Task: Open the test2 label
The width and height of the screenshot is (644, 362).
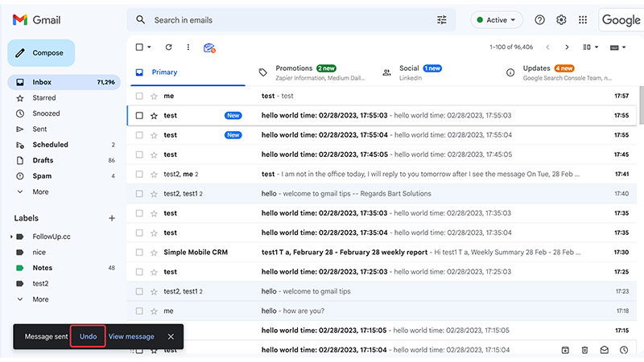Action: click(64, 283)
